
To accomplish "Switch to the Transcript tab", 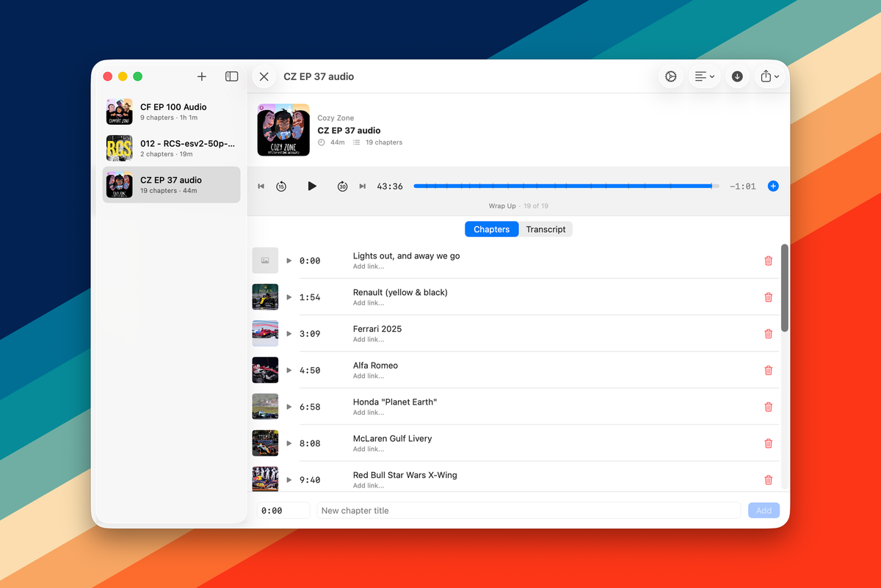I will click(x=545, y=229).
